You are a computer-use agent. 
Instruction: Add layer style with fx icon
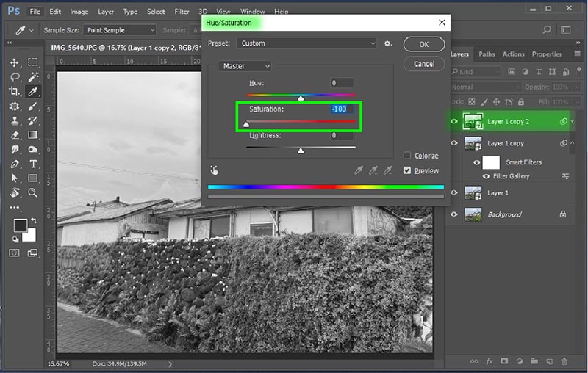click(x=490, y=361)
